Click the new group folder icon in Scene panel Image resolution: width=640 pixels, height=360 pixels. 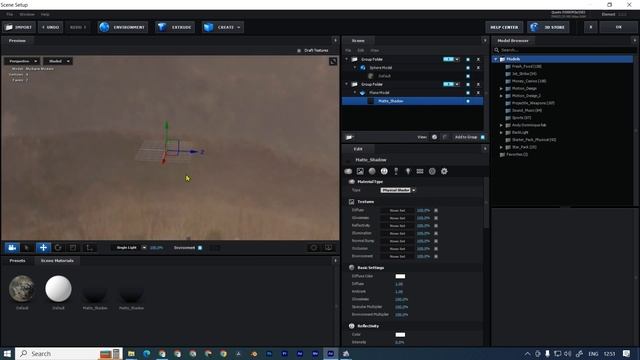(349, 137)
